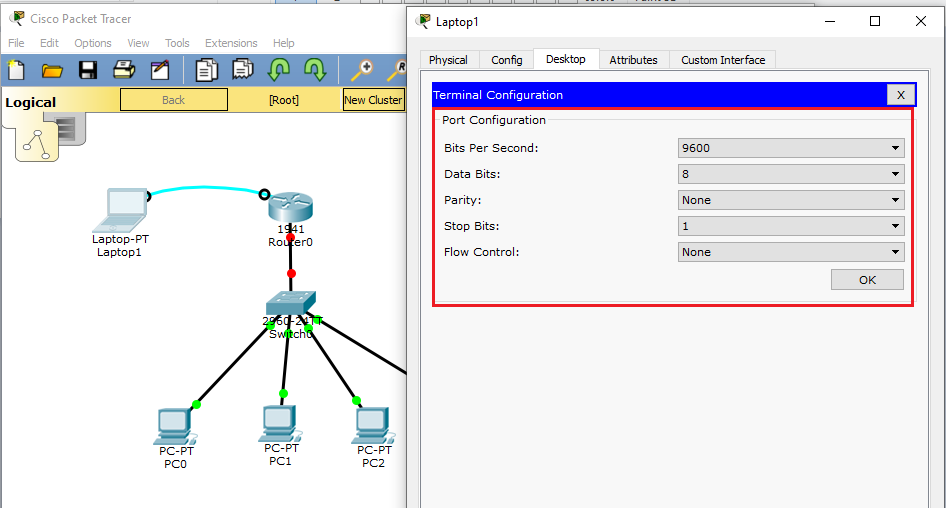946x508 pixels.
Task: Close Terminal Configuration with X button
Action: [900, 95]
